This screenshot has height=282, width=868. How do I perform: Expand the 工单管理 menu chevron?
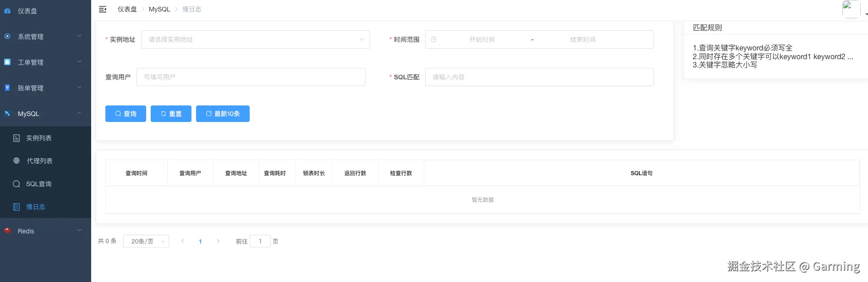coord(79,61)
